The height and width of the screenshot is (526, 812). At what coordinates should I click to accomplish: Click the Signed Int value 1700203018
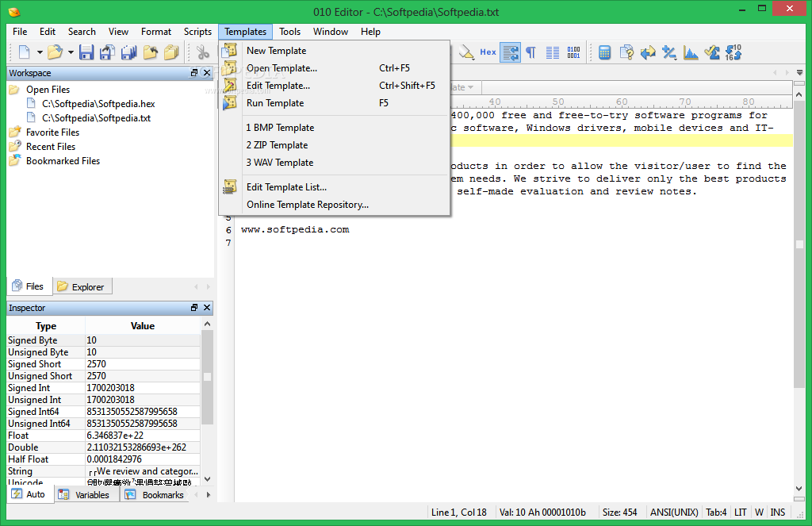(x=143, y=388)
